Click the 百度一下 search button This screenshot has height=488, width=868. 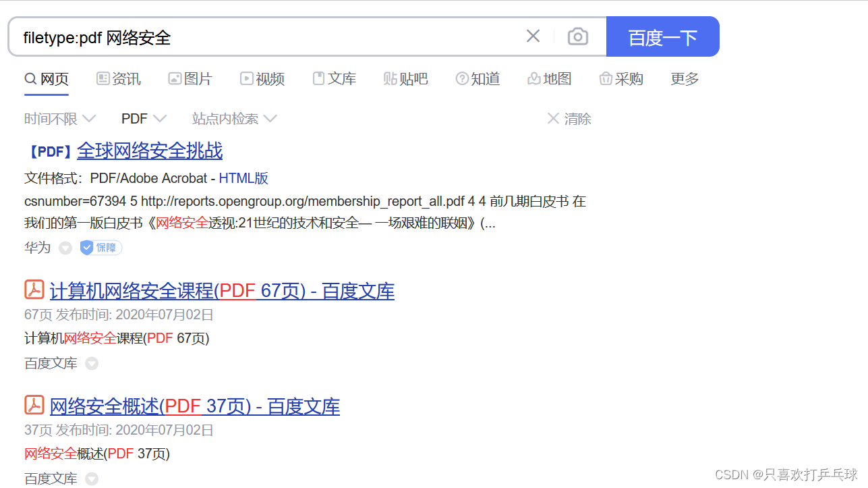[x=663, y=36]
